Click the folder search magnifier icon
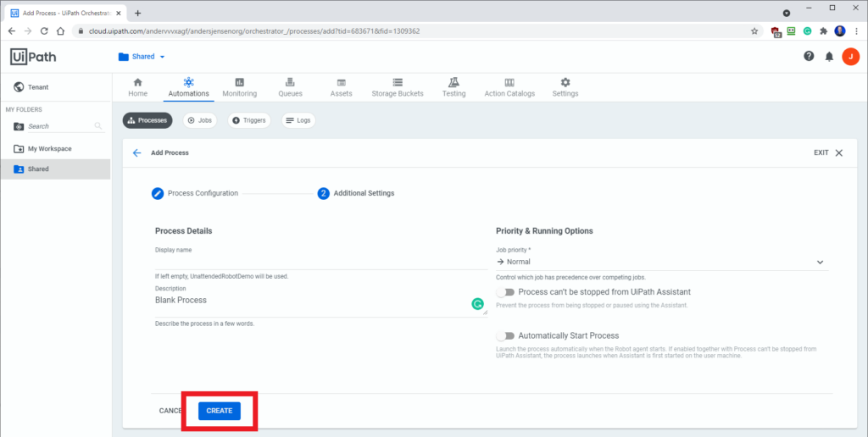The image size is (868, 437). pos(98,126)
